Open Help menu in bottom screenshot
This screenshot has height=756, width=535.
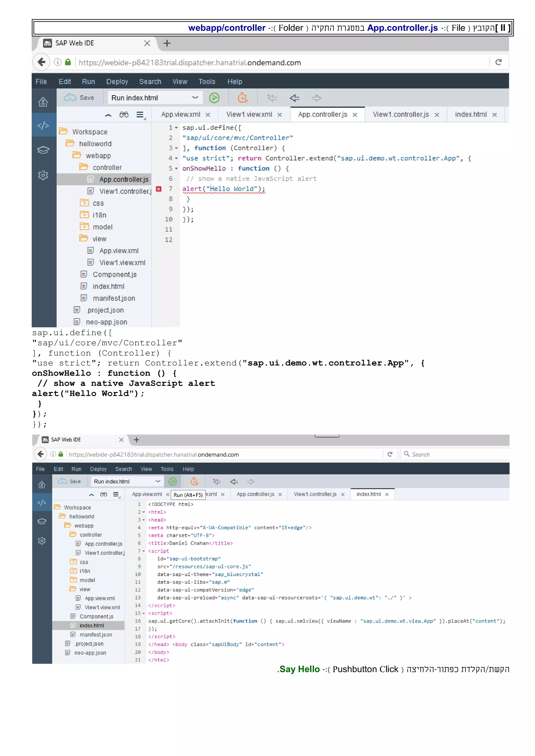(188, 469)
